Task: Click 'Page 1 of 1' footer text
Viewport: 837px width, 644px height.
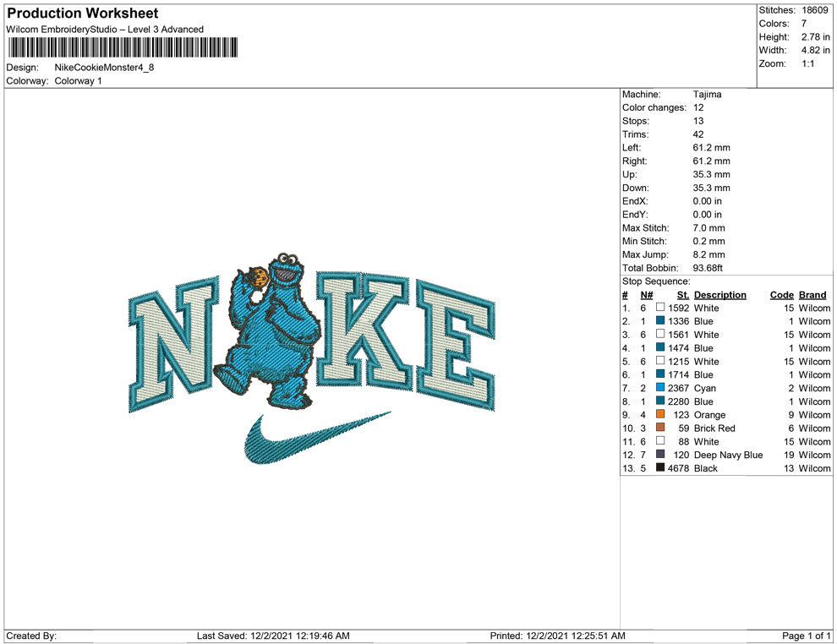Action: click(806, 636)
